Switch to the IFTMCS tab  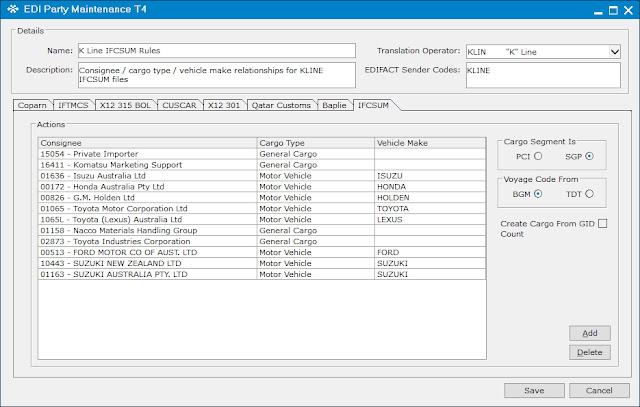[x=73, y=105]
